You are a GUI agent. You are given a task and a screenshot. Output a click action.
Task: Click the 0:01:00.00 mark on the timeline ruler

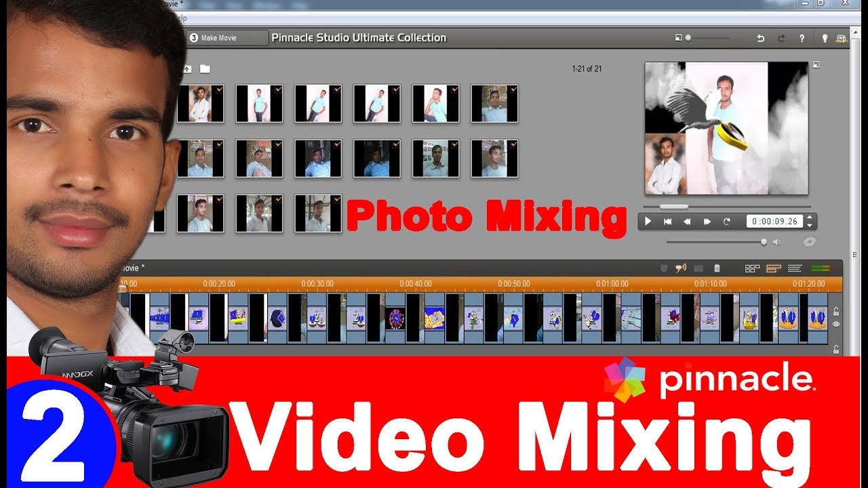pos(612,284)
